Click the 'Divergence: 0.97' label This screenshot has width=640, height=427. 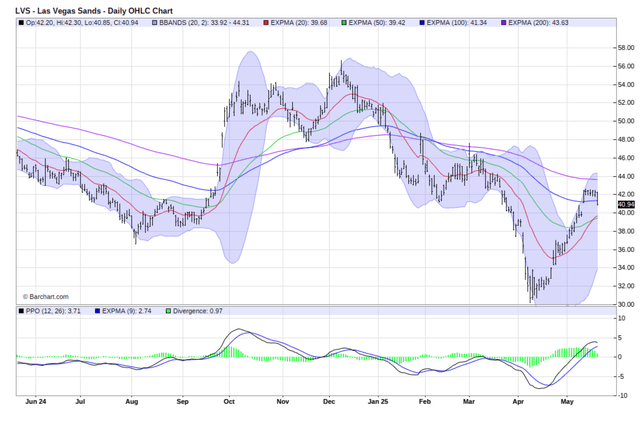point(198,311)
